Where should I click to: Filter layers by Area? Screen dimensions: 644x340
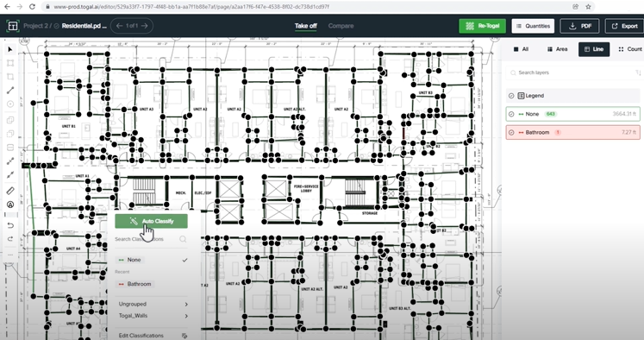tap(557, 49)
